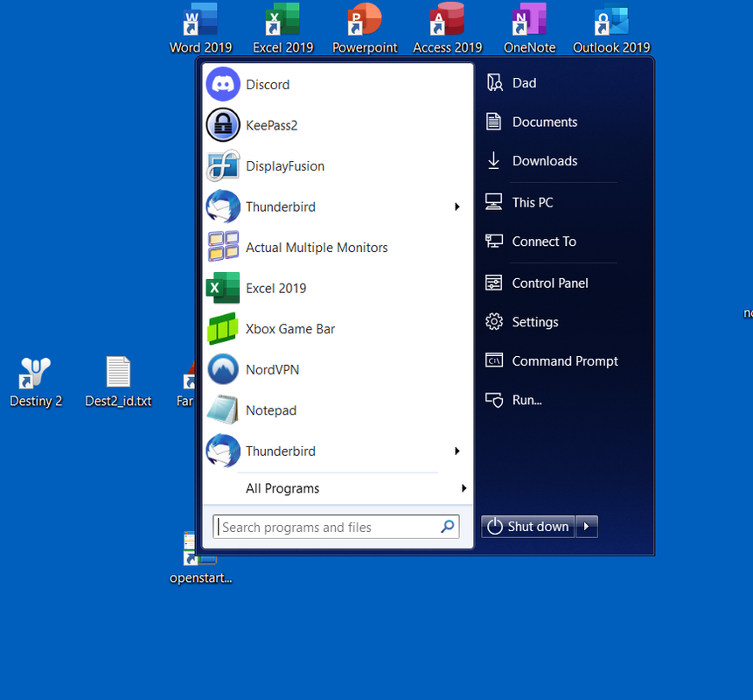753x700 pixels.
Task: Select the Outlook 2019 desktop shortcut
Action: click(x=611, y=28)
